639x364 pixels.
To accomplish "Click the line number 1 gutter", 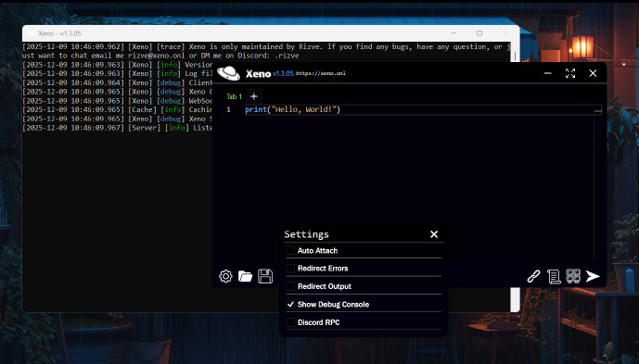I will coord(229,109).
